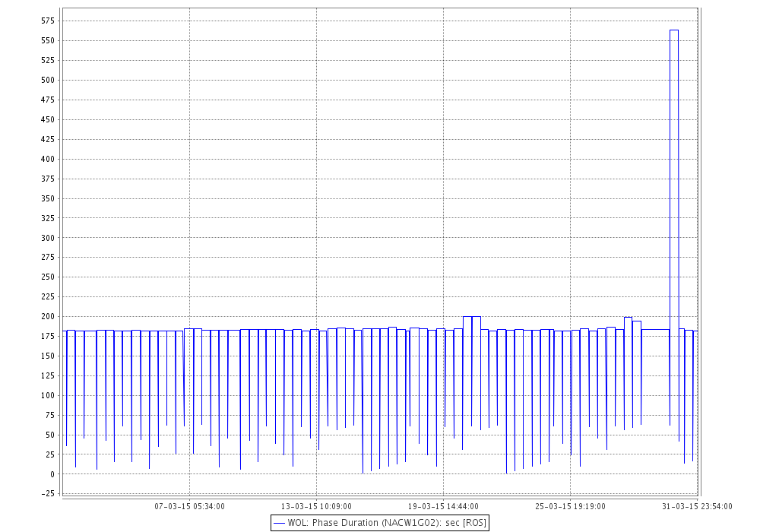Click the y-axis label 300

tap(48, 238)
